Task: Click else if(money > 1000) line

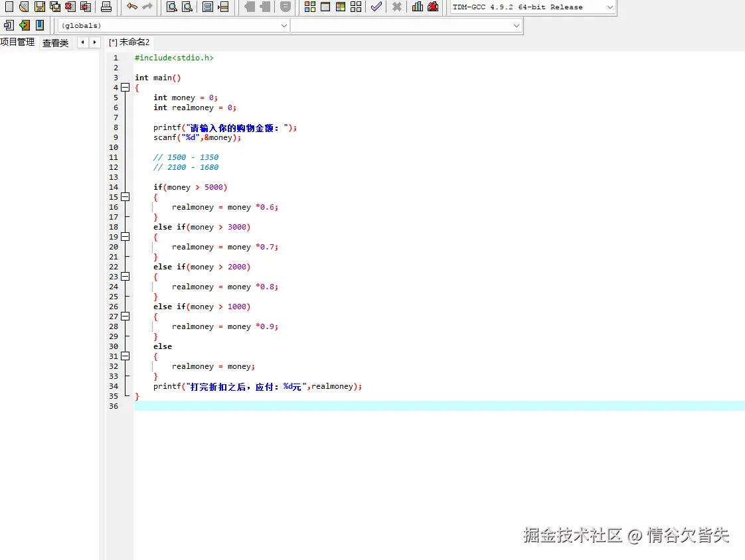Action: [x=201, y=307]
